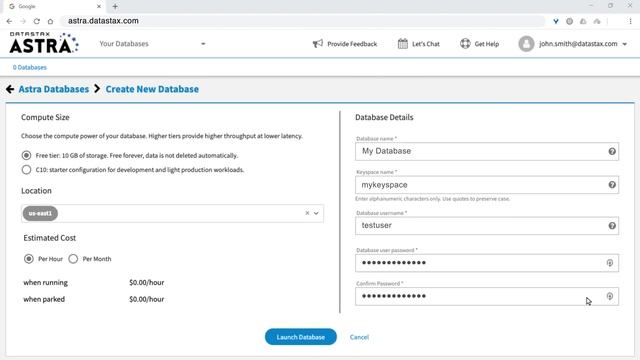Click the user avatar icon
The image size is (640, 360).
(x=526, y=44)
